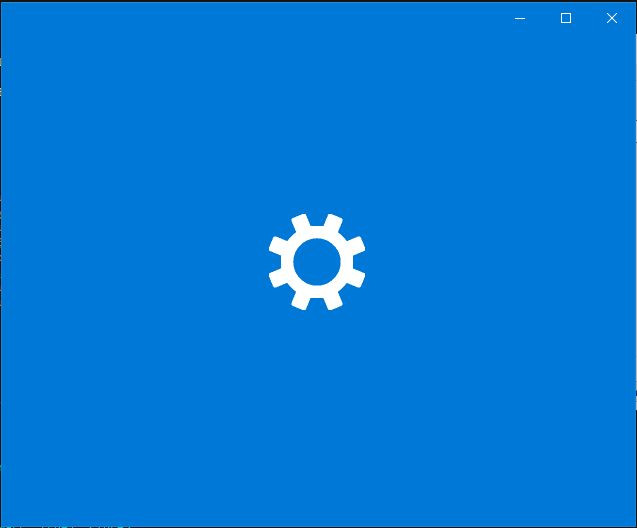
Task: Click the dash minimize icon
Action: pos(520,18)
